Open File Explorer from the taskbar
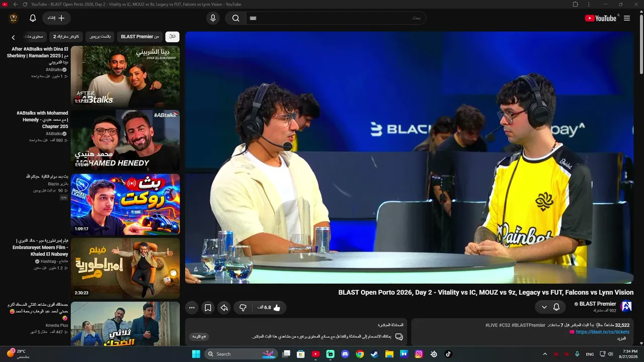644x362 pixels. [389, 354]
